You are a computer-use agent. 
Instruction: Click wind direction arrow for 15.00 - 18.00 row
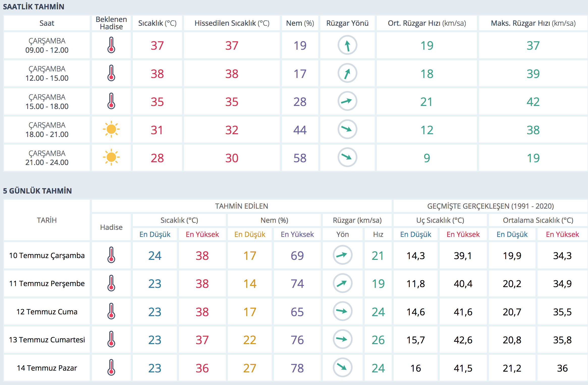pyautogui.click(x=347, y=101)
